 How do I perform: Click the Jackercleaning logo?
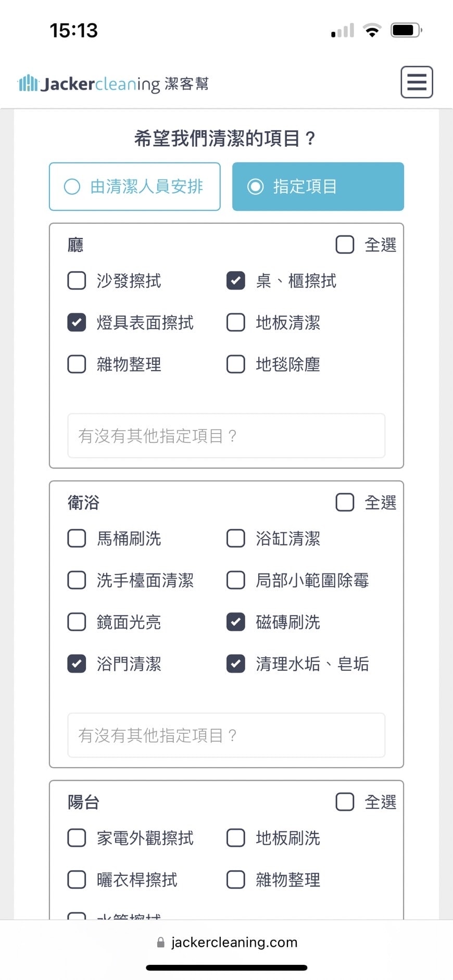tap(113, 83)
